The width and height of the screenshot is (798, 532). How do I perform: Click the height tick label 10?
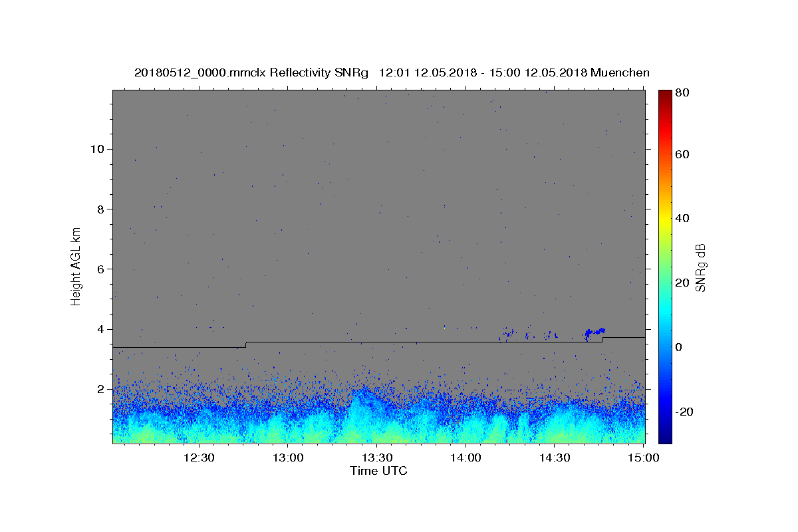point(98,148)
